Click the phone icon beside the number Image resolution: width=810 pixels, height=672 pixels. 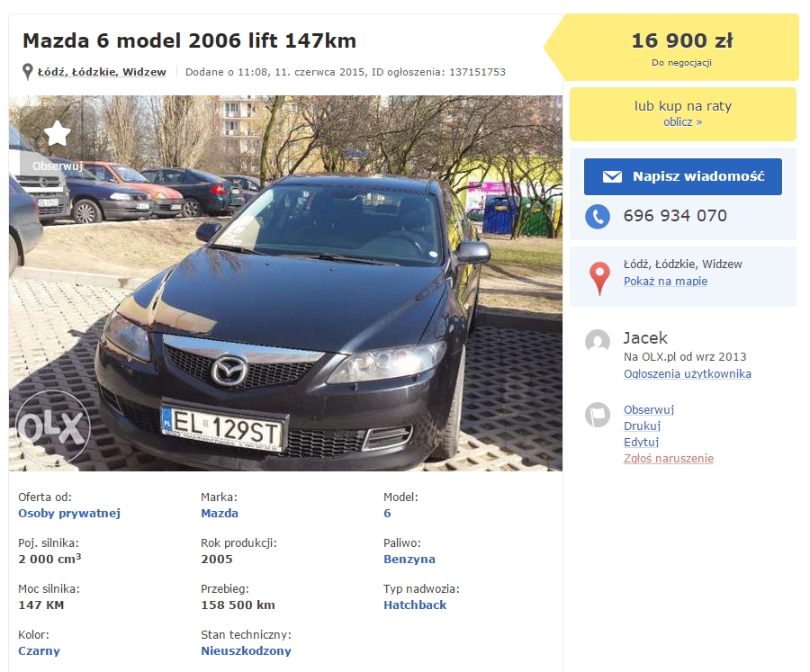(597, 216)
